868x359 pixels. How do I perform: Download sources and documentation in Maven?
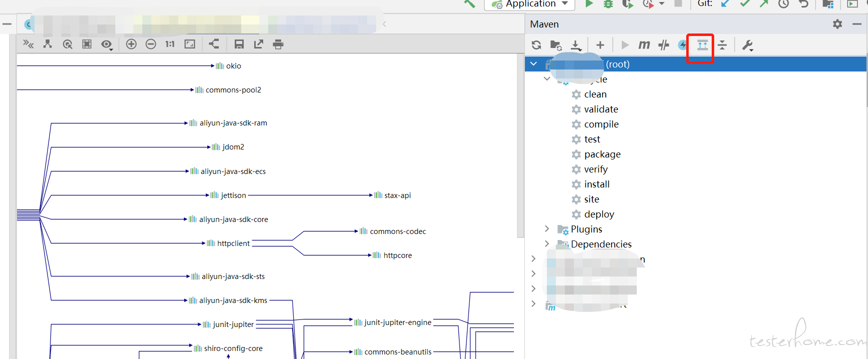click(x=576, y=45)
